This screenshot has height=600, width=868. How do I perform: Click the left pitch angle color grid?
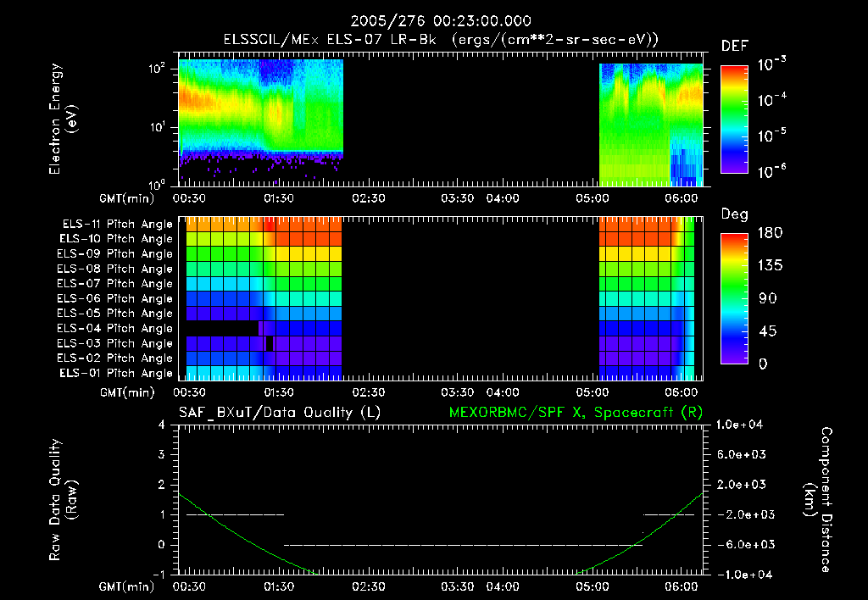point(264,298)
